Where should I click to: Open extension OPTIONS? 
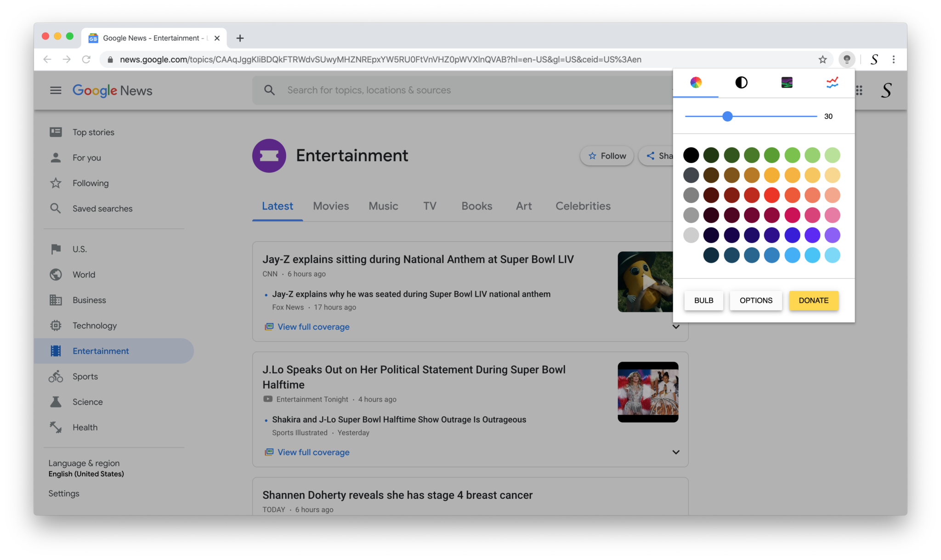point(756,300)
